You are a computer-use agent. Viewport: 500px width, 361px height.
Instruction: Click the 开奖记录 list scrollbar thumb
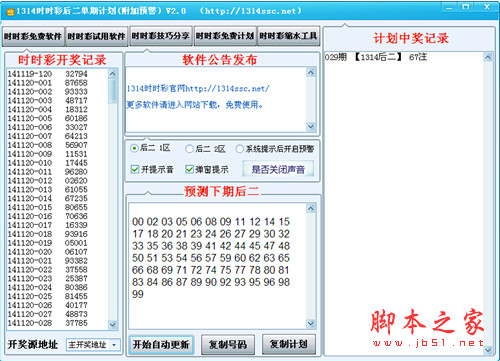pos(113,90)
